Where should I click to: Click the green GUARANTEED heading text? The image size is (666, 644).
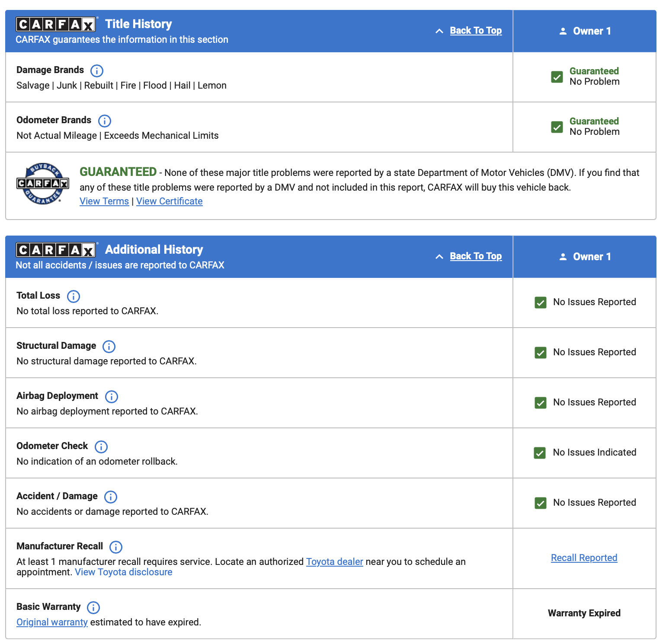[x=118, y=172]
